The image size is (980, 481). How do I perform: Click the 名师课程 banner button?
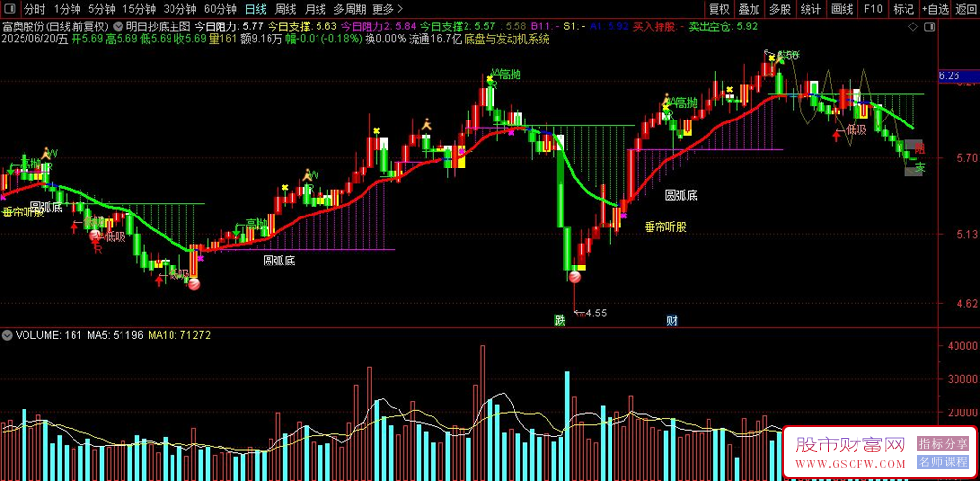point(943,462)
